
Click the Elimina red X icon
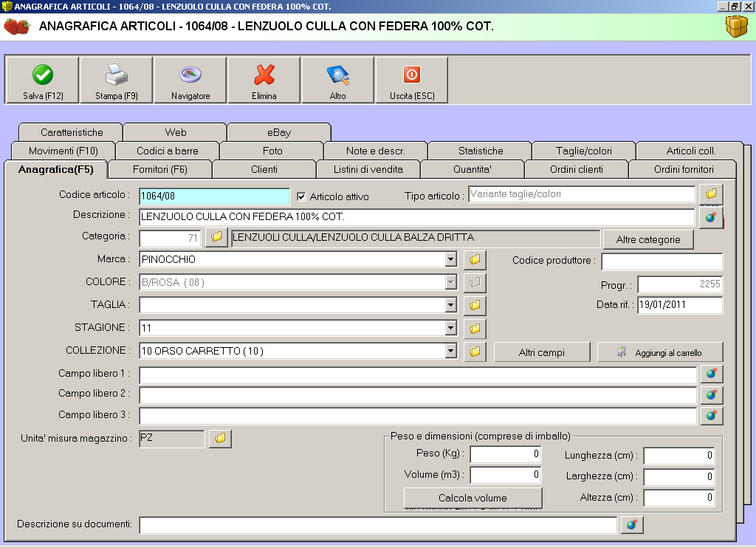coord(264,75)
